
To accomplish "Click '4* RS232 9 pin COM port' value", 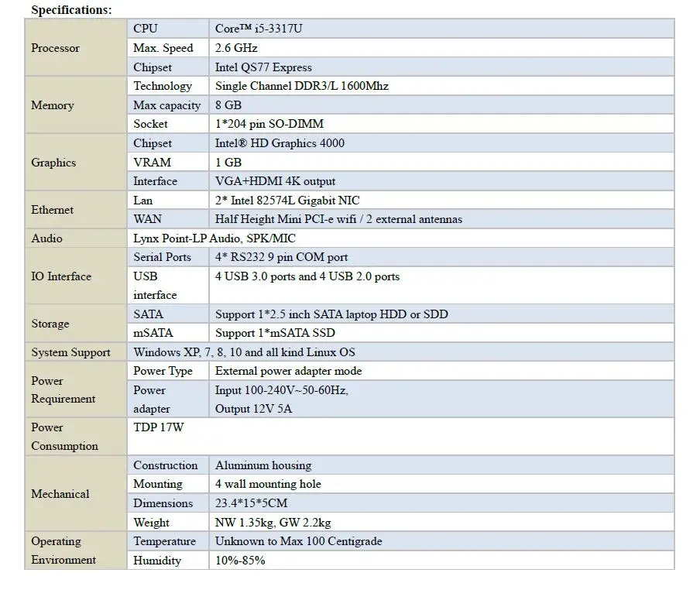I will pos(281,257).
